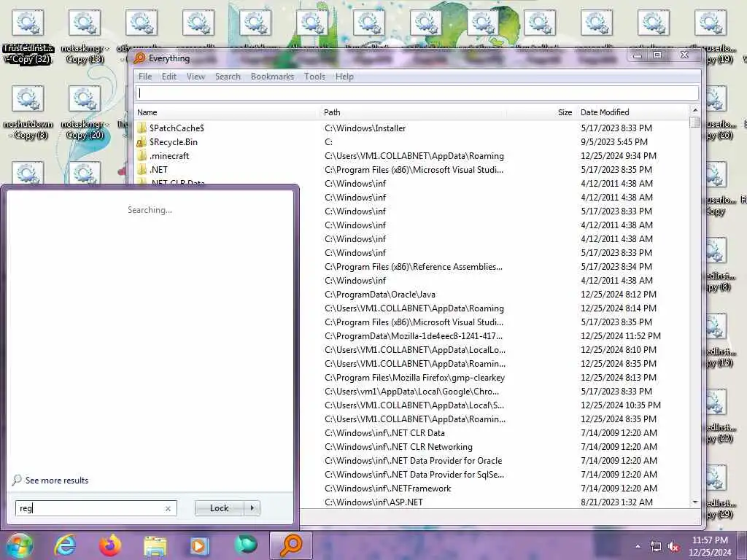This screenshot has height=560, width=747.
Task: Click the vm1\AppData\Local\Google path
Action: point(411,392)
